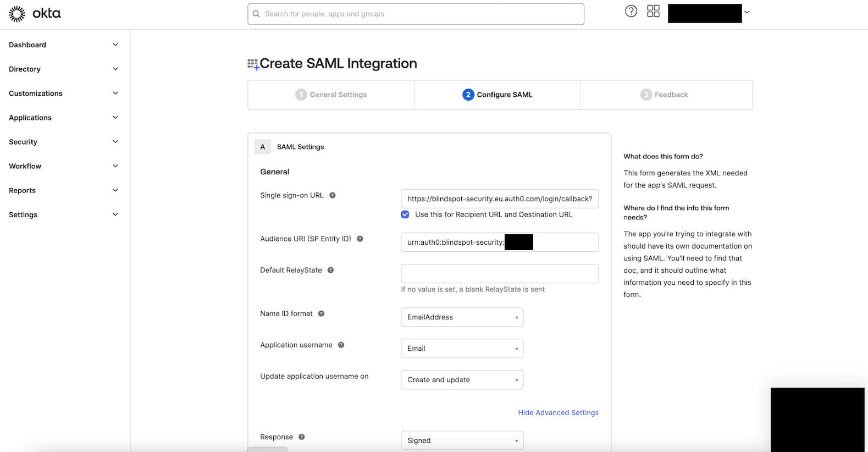Click the Create SAML Integration grid icon

click(x=253, y=64)
